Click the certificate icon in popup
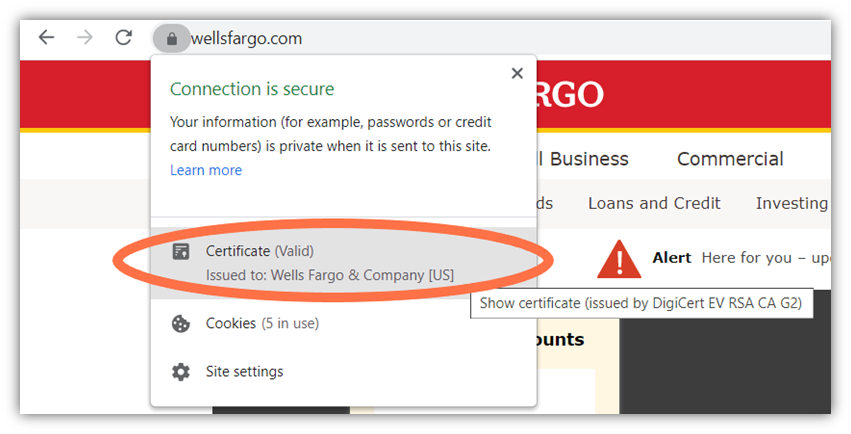The height and width of the screenshot is (434, 851). coord(181,252)
